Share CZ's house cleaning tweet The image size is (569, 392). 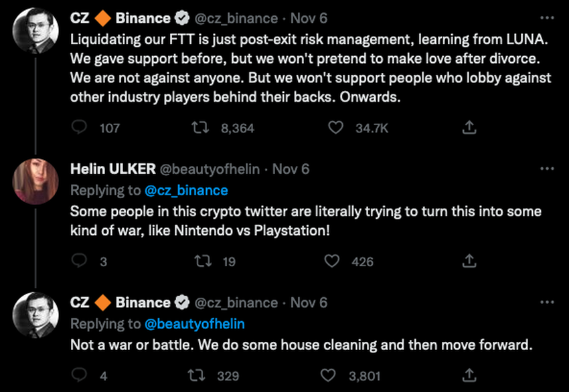coord(469,375)
